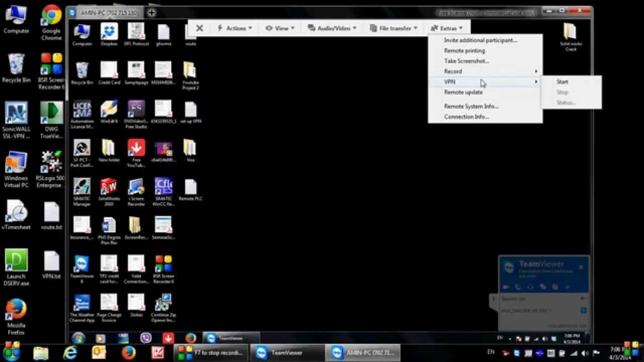Image resolution: width=644 pixels, height=362 pixels.
Task: Open WinEdt 6 on remote desktop
Action: 109,112
